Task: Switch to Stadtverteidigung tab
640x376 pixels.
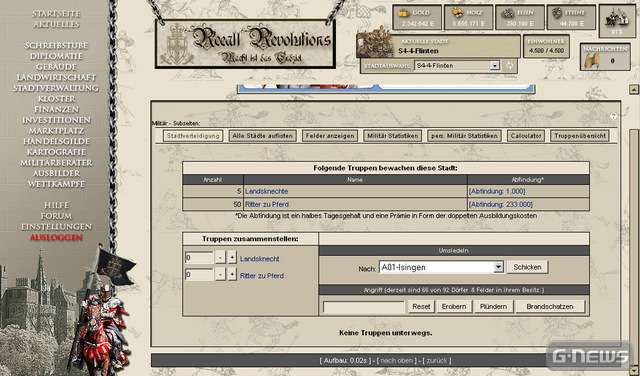Action: pos(193,136)
